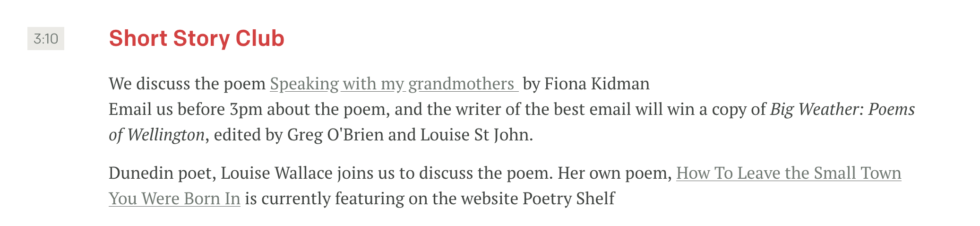
Task: Click the italic text 'of Wellington'
Action: coord(156,135)
